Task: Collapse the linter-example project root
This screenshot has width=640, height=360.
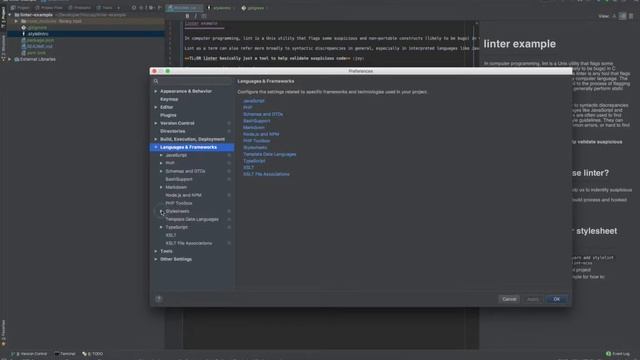Action: (9, 15)
